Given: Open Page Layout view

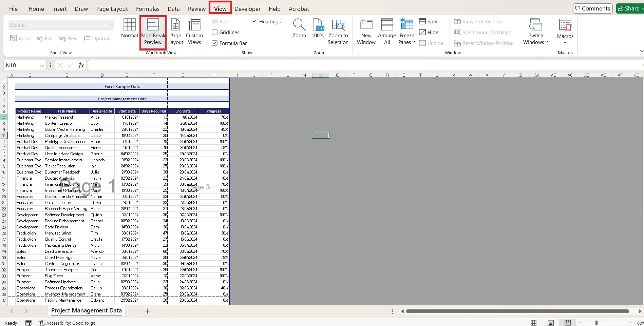Looking at the screenshot, I should pos(175,32).
